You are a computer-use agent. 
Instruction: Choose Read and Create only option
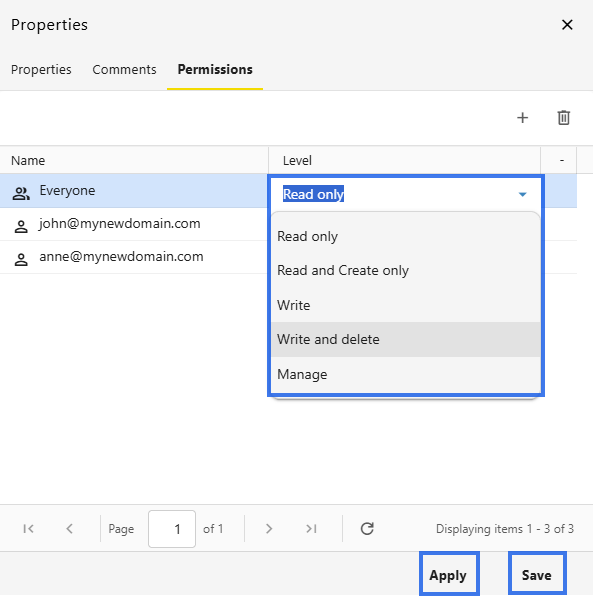coord(406,271)
